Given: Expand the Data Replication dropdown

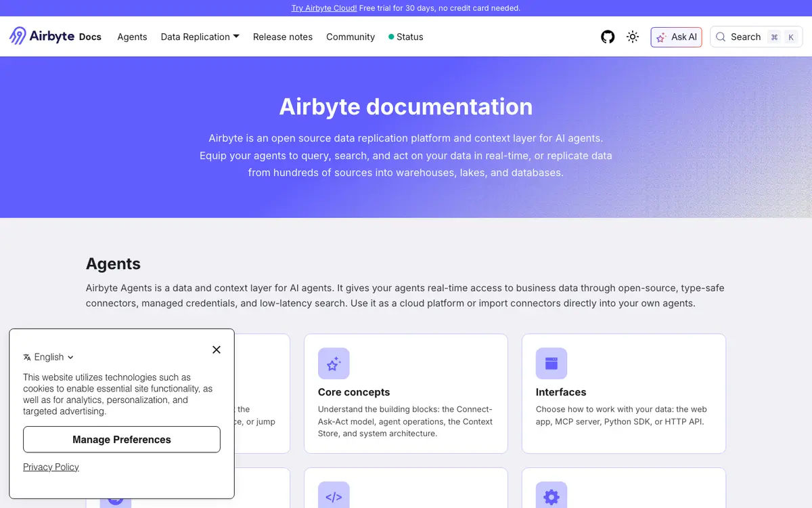Looking at the screenshot, I should click(200, 37).
